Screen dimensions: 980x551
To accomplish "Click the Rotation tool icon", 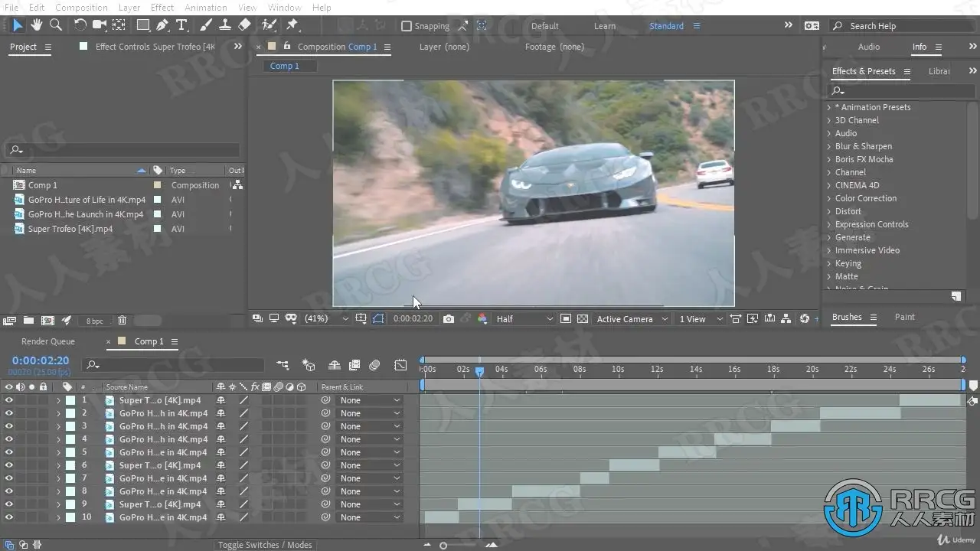I will [80, 25].
